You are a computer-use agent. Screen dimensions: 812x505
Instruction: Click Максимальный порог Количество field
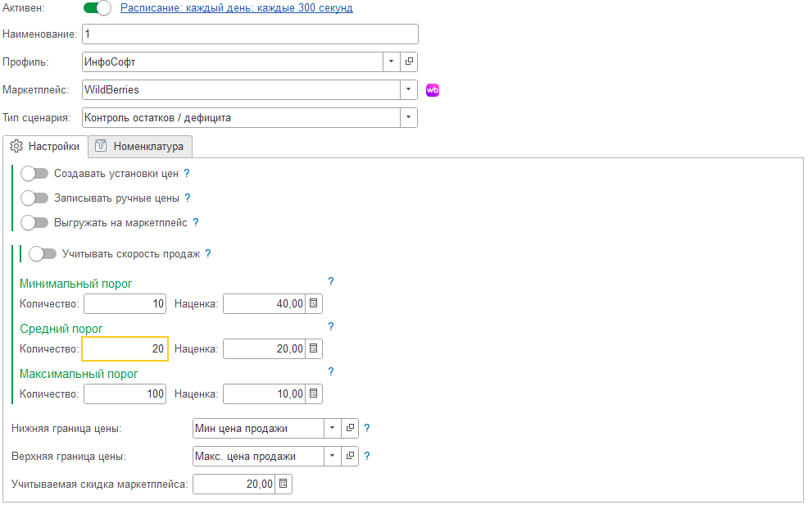tap(125, 394)
